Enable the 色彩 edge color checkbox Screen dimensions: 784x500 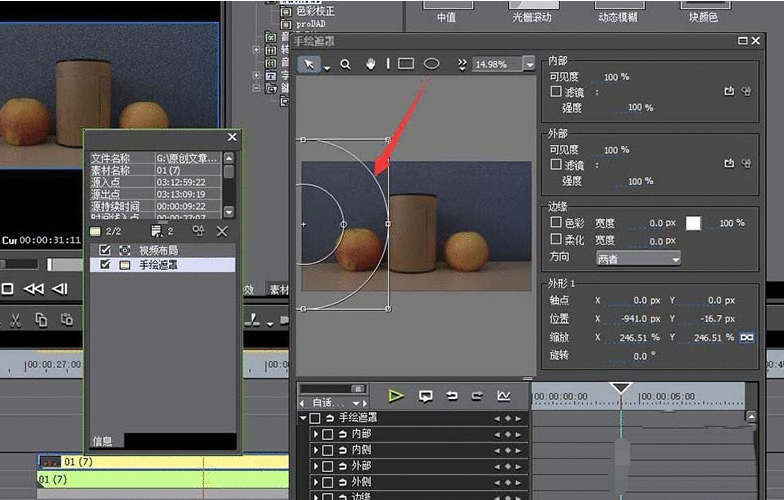click(556, 223)
